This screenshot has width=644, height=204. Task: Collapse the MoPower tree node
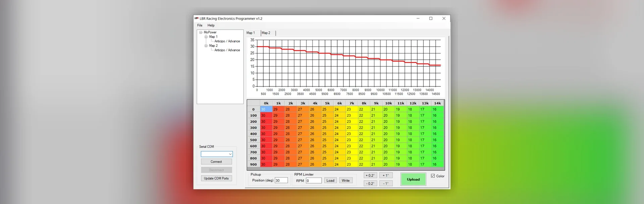pos(201,33)
